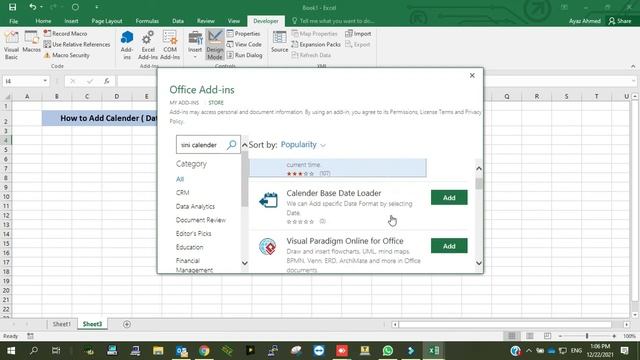Image resolution: width=640 pixels, height=360 pixels.
Task: Open Chrome from the taskbar
Action: [x=204, y=351]
